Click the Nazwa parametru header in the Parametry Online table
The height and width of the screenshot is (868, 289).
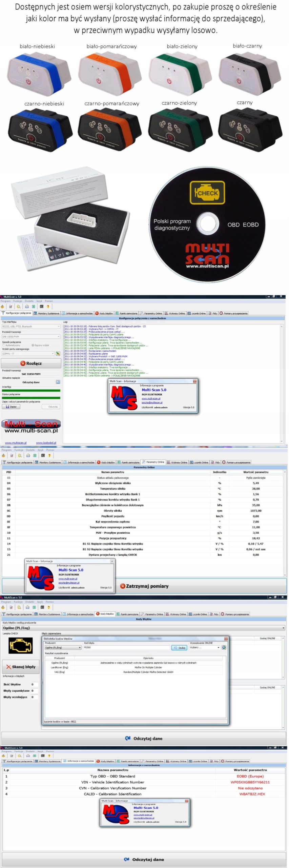point(112,472)
